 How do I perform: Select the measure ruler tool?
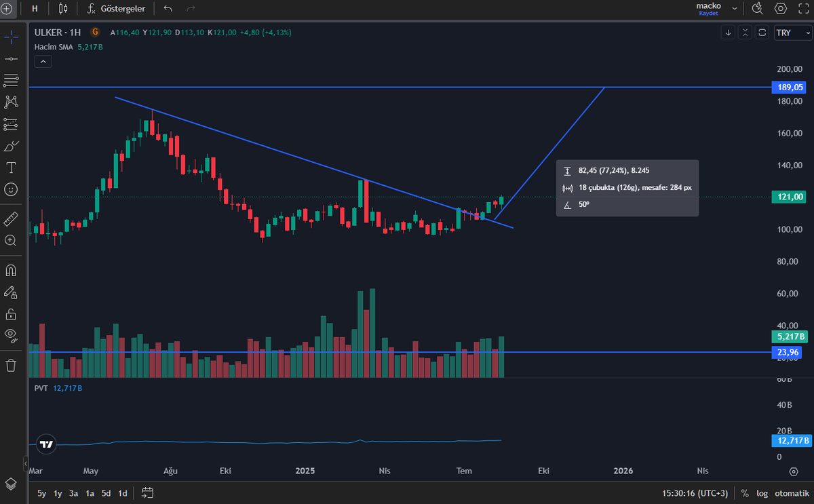[10, 219]
